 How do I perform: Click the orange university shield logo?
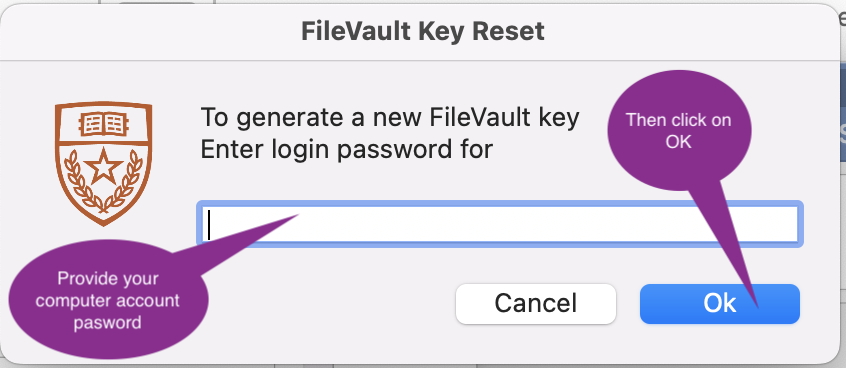[x=104, y=164]
